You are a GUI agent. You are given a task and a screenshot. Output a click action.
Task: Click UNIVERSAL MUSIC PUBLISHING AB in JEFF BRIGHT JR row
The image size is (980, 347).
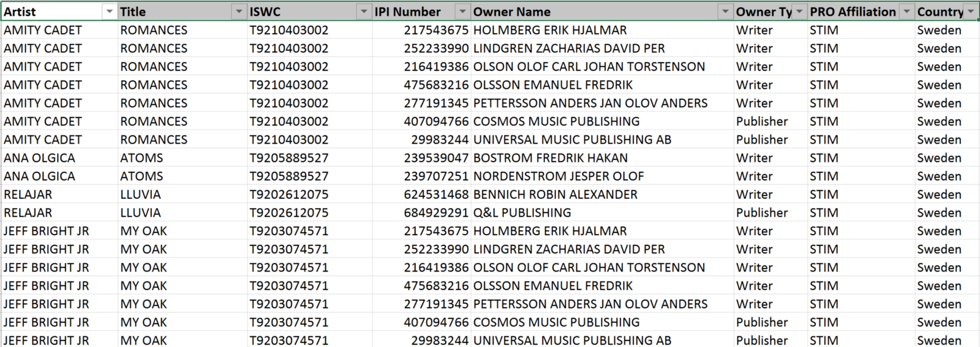[x=602, y=340]
